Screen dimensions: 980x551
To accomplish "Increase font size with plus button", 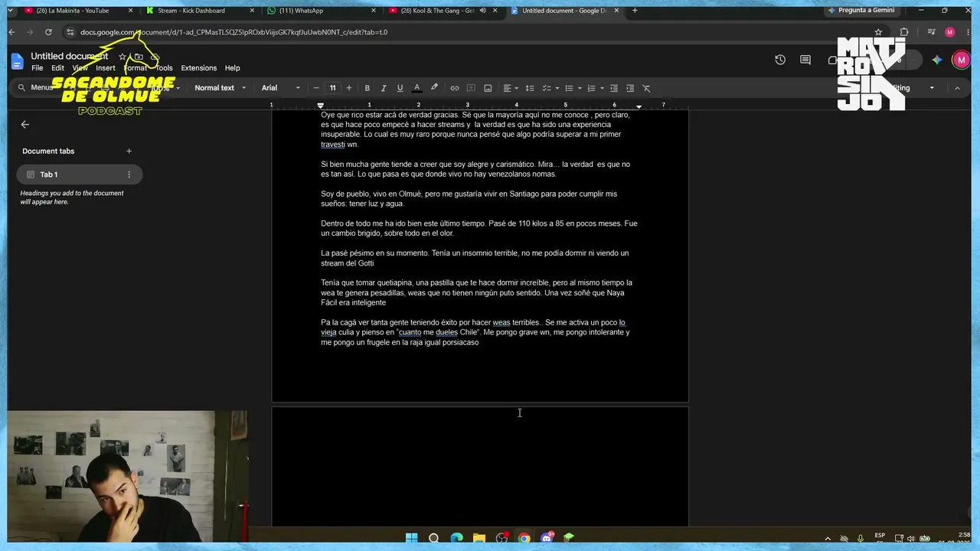I will click(x=349, y=88).
